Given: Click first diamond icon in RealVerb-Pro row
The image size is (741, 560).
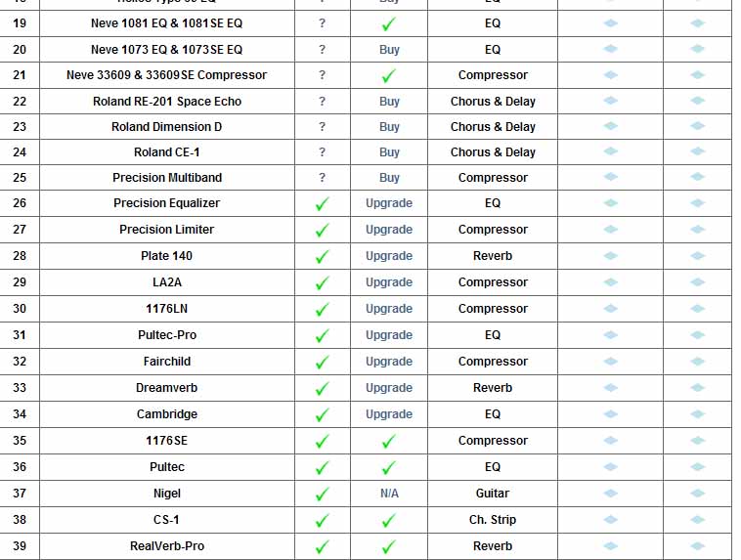Looking at the screenshot, I should (611, 546).
